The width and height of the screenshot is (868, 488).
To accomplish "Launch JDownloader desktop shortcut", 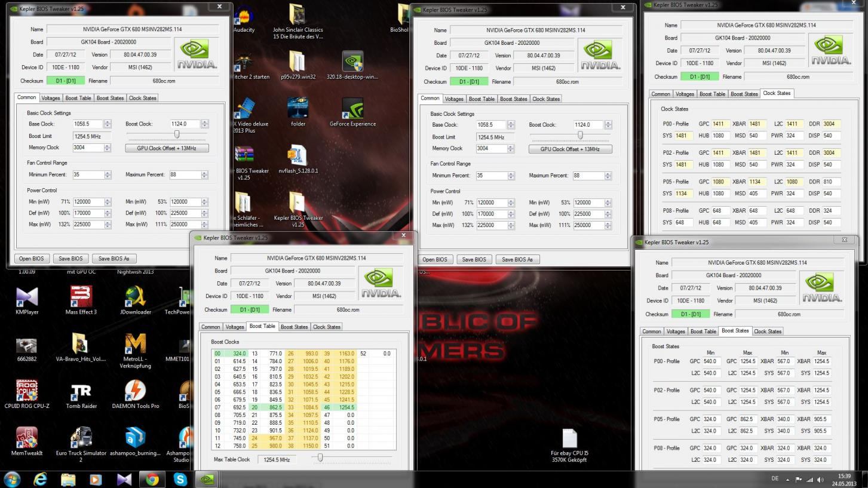I will click(x=136, y=300).
